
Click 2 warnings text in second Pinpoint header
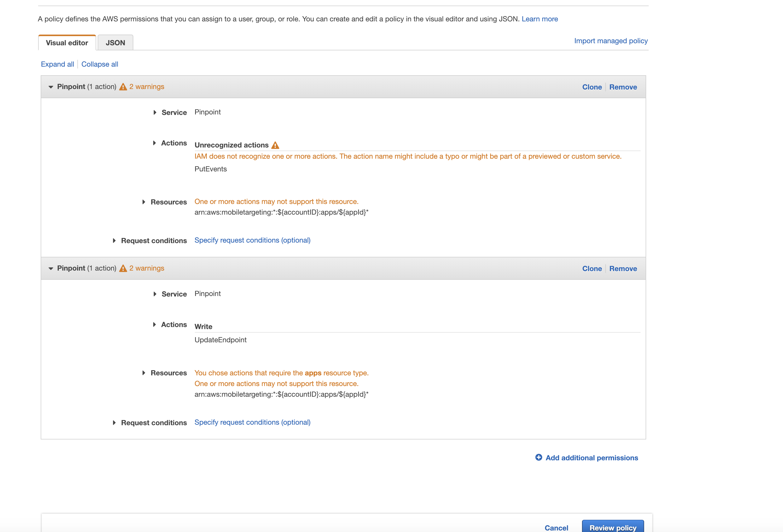[x=147, y=268]
